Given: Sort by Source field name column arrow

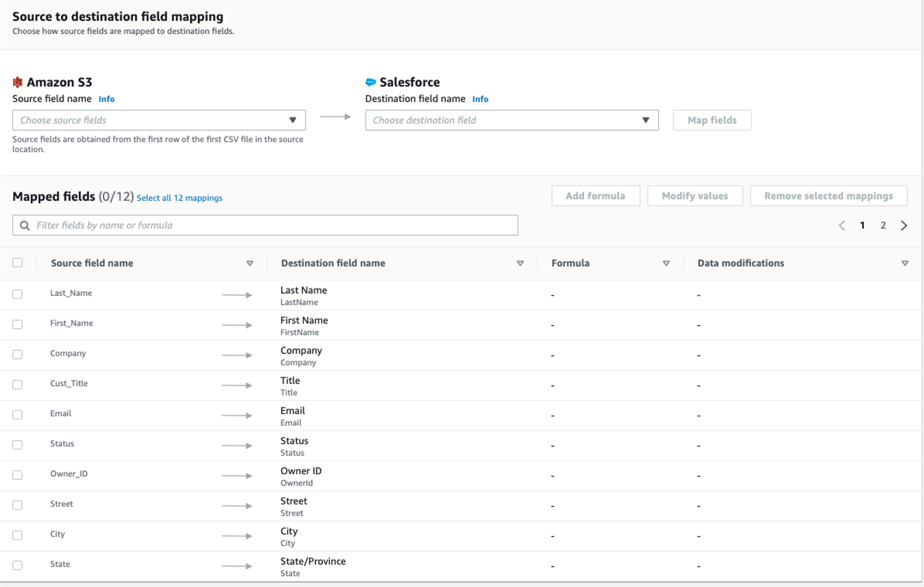Looking at the screenshot, I should pos(250,263).
